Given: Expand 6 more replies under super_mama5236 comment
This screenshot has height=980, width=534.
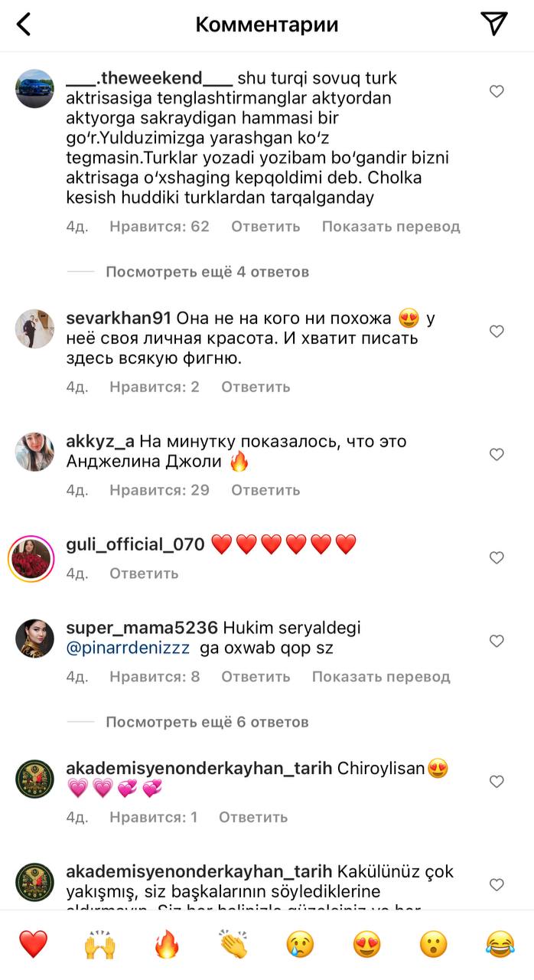Looking at the screenshot, I should tap(207, 722).
